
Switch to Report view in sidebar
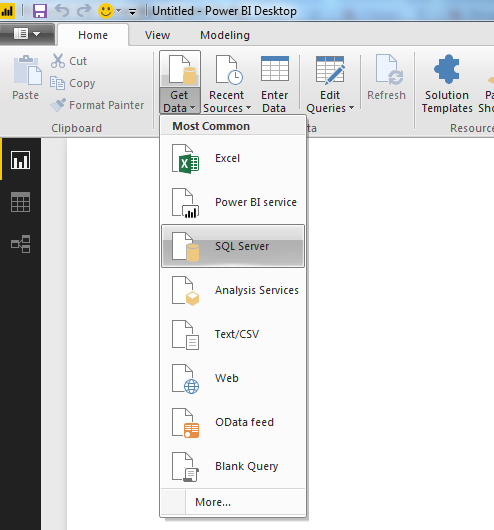click(20, 160)
